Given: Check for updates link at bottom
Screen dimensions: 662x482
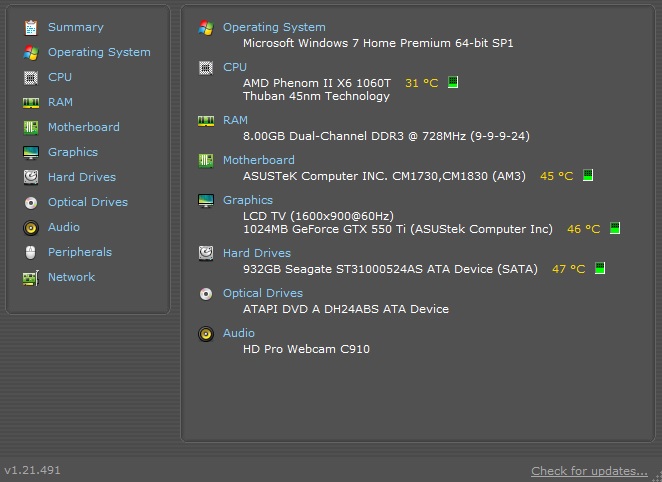Looking at the screenshot, I should tap(589, 471).
